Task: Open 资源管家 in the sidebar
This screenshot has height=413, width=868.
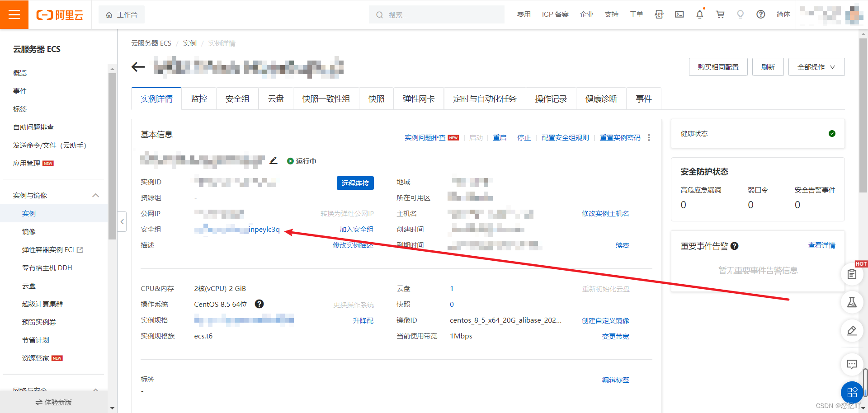Action: [x=35, y=358]
